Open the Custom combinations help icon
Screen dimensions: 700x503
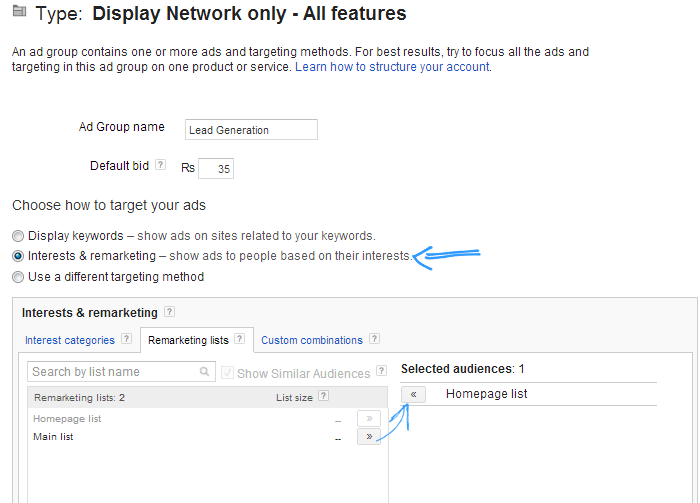click(x=375, y=339)
